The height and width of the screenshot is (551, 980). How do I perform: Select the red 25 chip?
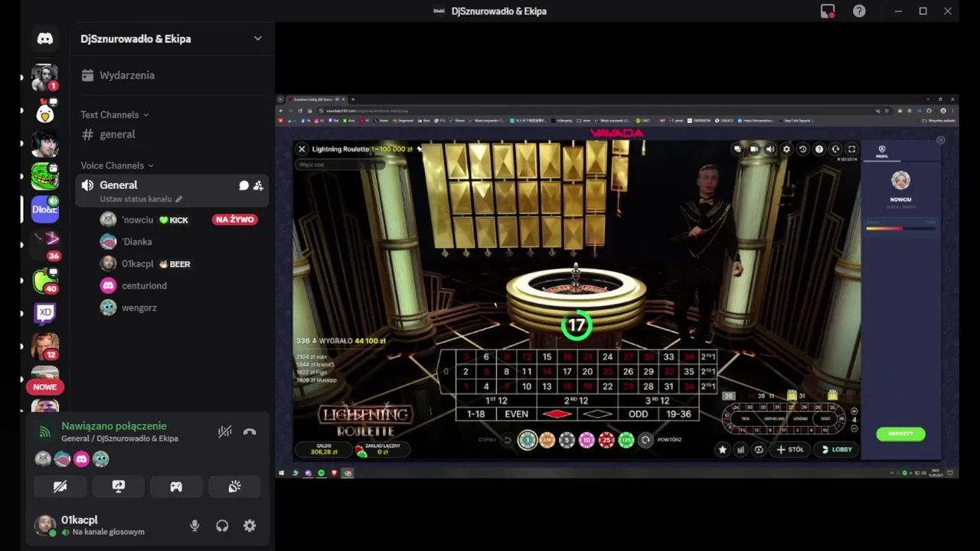tap(606, 440)
